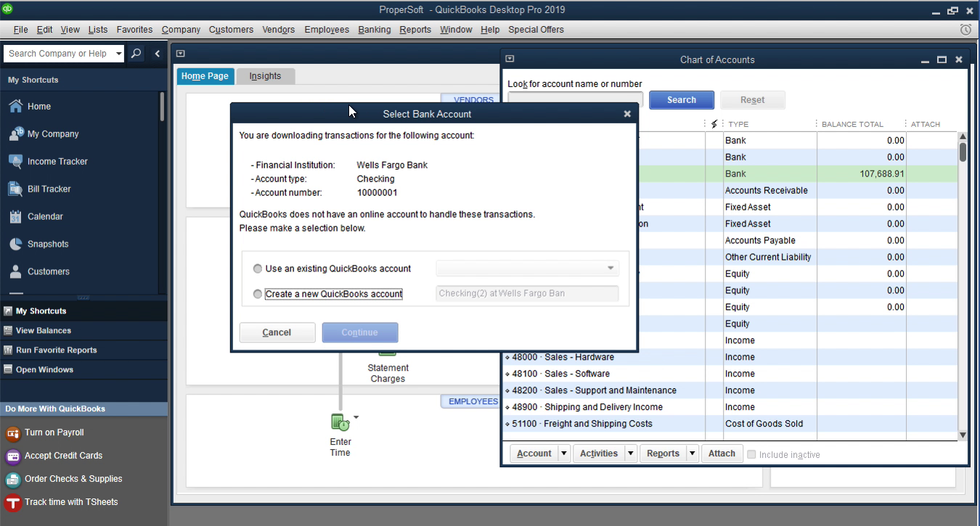The height and width of the screenshot is (526, 980).
Task: Select Create a new QuickBooks account
Action: tap(258, 294)
